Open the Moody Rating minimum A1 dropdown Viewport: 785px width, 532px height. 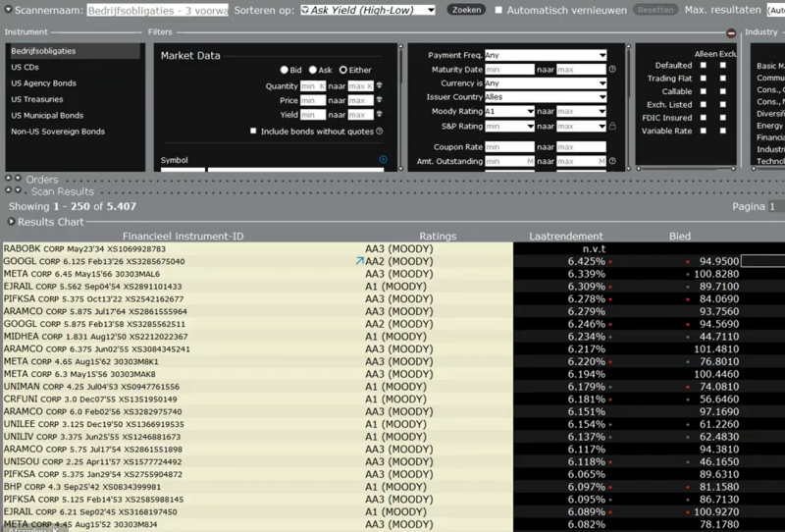(509, 111)
